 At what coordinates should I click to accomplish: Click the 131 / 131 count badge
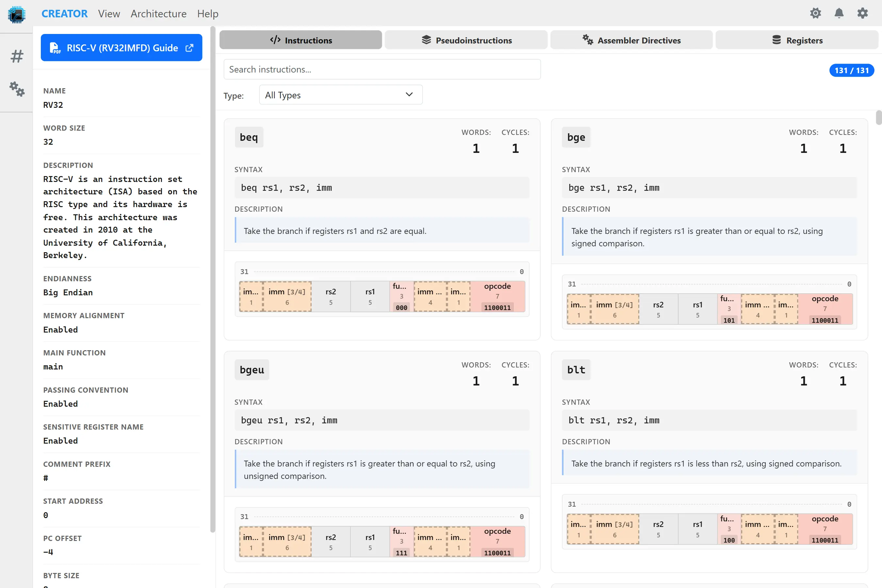point(852,71)
